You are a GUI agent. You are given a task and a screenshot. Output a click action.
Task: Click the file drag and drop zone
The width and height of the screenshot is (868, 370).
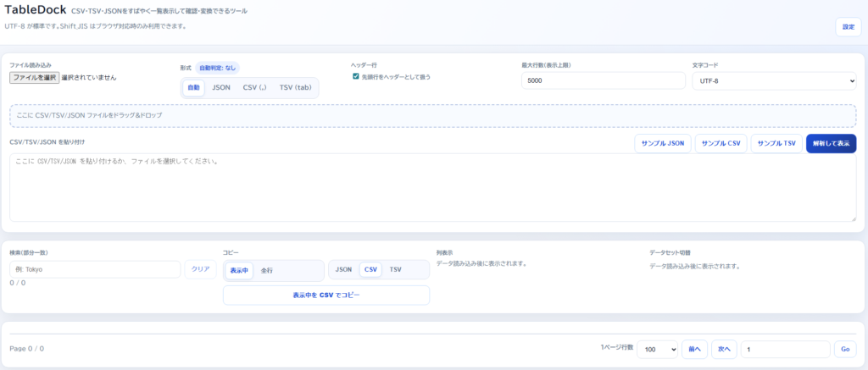click(433, 114)
